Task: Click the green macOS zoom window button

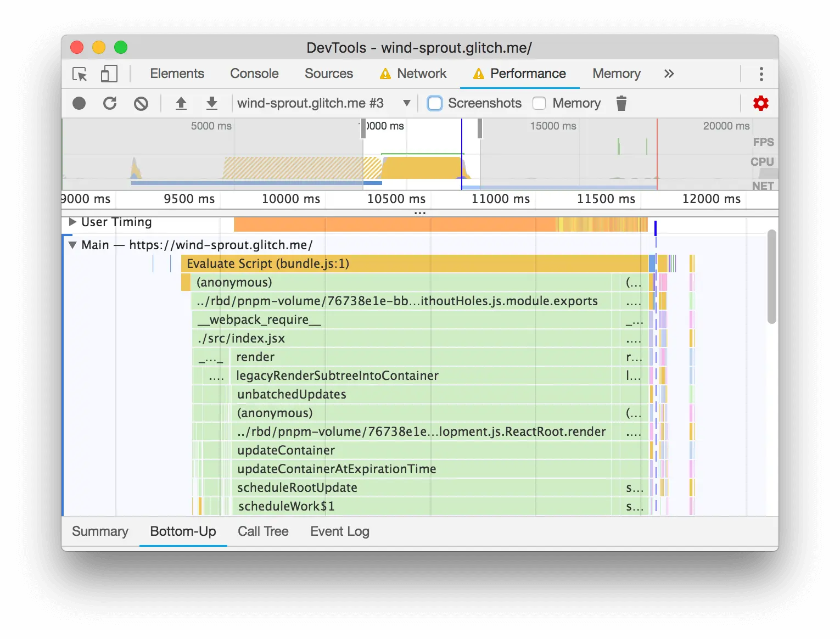Action: point(121,47)
